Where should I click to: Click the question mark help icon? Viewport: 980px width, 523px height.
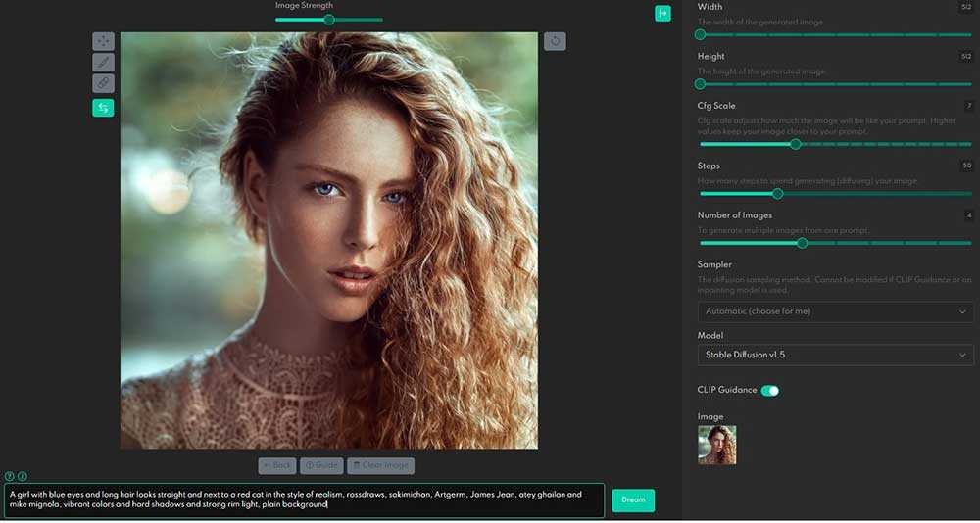10,476
